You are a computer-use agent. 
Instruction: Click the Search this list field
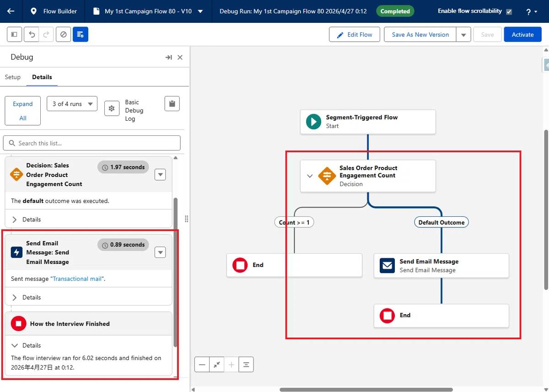[91, 143]
